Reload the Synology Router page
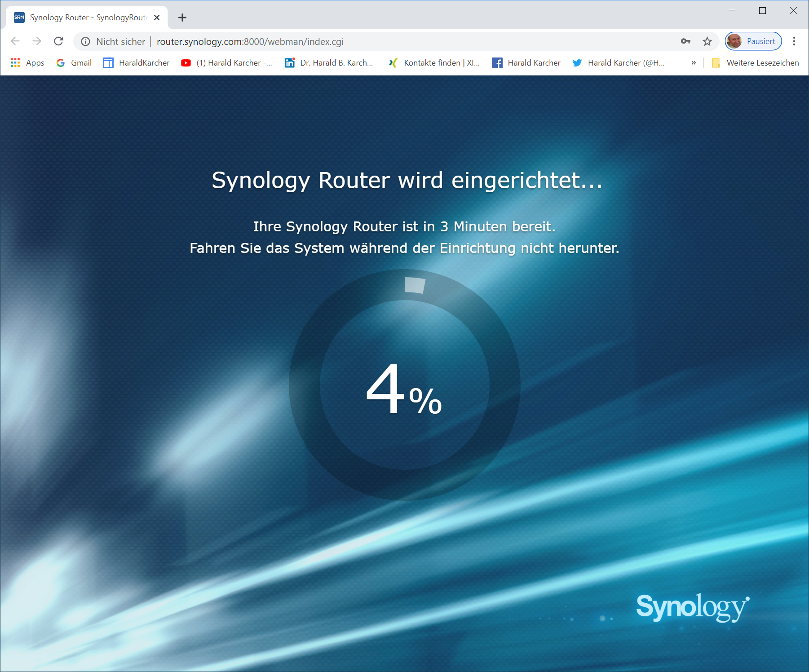The width and height of the screenshot is (809, 672). 58,41
